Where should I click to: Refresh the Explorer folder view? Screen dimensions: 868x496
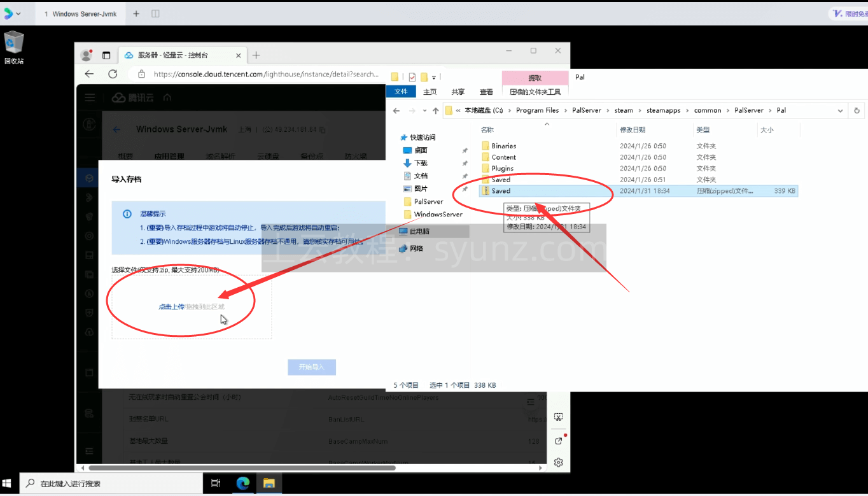click(x=857, y=110)
